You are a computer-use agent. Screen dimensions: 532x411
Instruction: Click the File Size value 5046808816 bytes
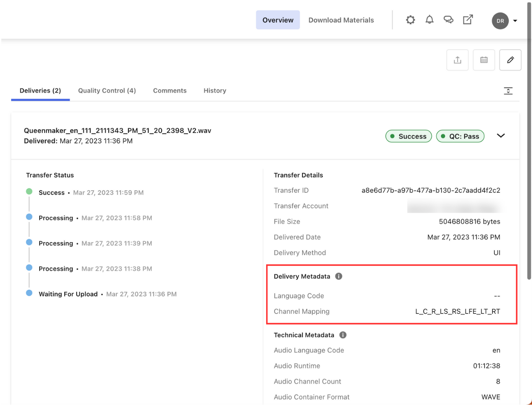469,222
